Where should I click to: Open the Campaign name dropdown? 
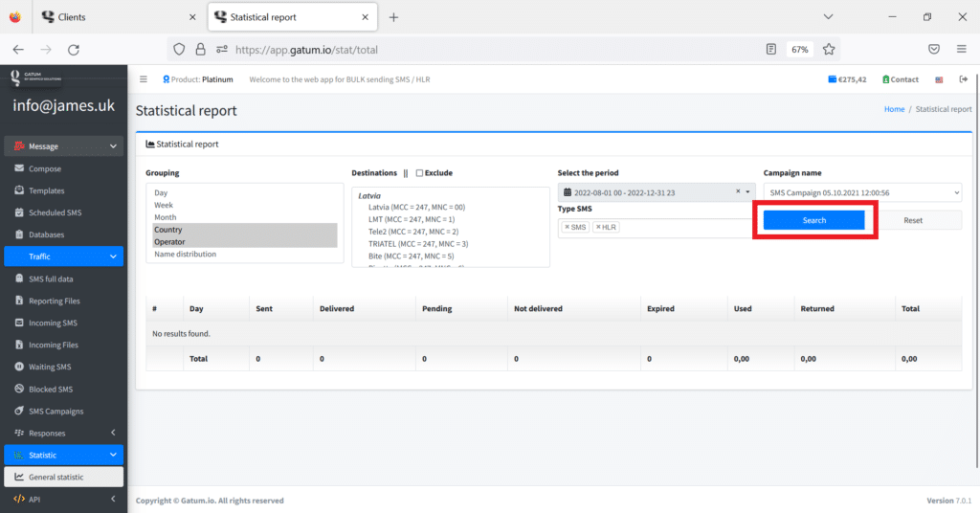(862, 192)
